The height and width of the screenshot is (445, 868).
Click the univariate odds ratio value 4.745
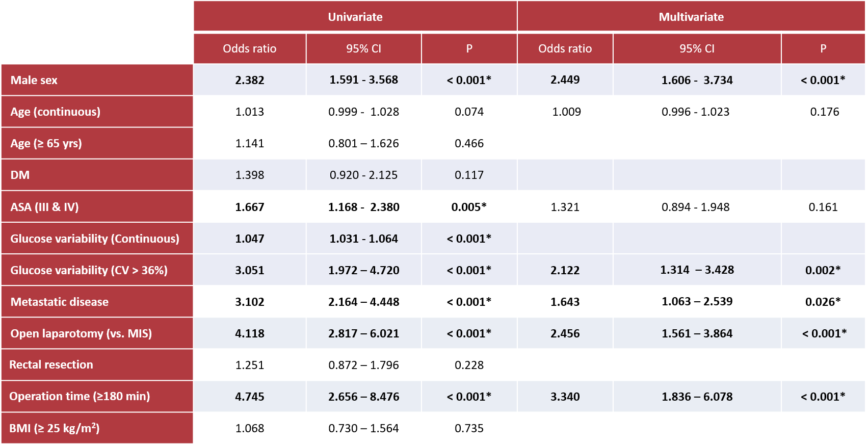click(x=250, y=397)
